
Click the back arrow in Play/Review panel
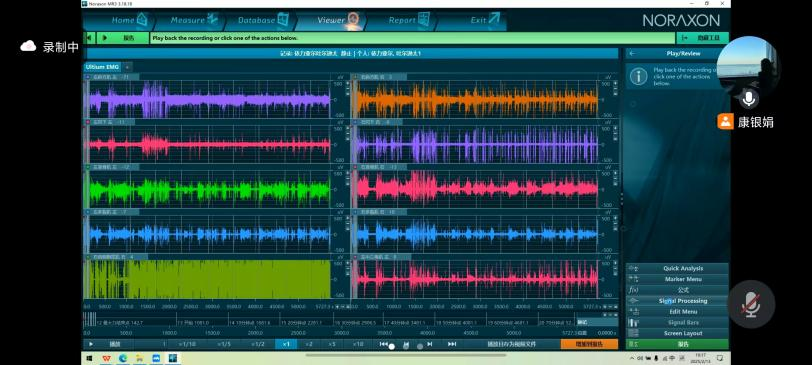pos(632,53)
